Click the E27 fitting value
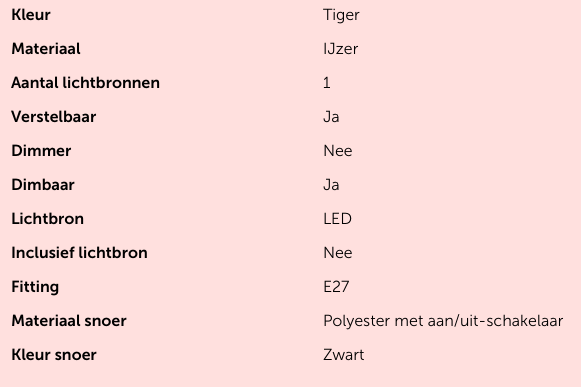Screen dimensions: 581x387 [x=336, y=287]
